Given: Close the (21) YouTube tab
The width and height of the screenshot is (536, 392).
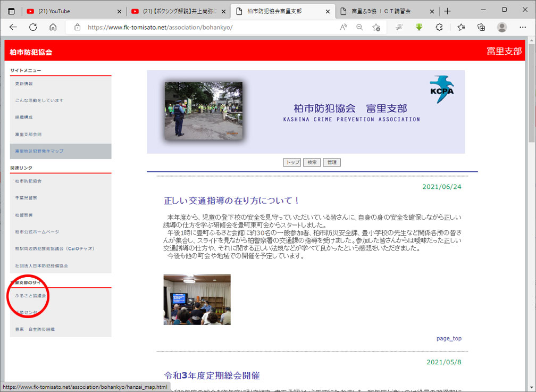Looking at the screenshot, I should tap(119, 11).
